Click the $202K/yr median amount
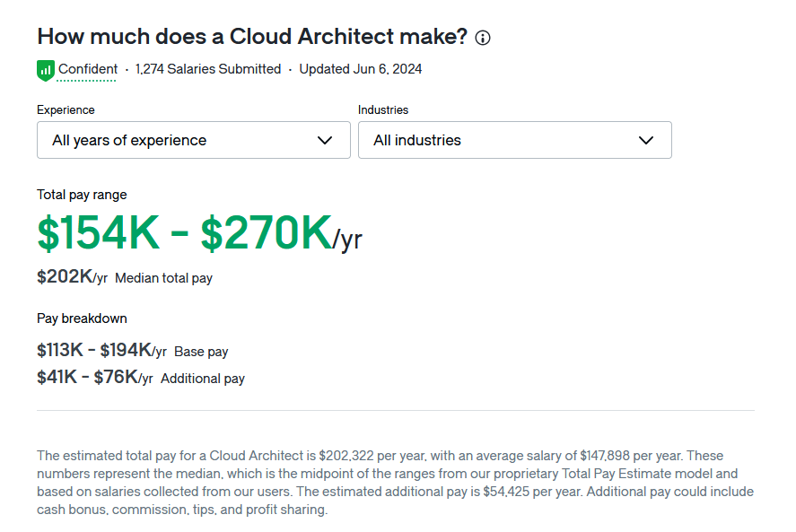This screenshot has height=532, width=796. [72, 277]
